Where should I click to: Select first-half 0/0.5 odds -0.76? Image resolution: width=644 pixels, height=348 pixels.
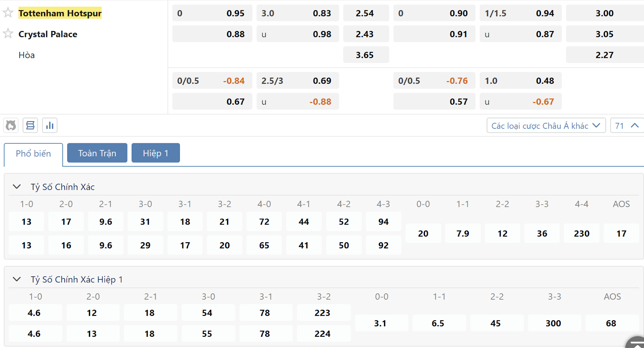pos(434,81)
